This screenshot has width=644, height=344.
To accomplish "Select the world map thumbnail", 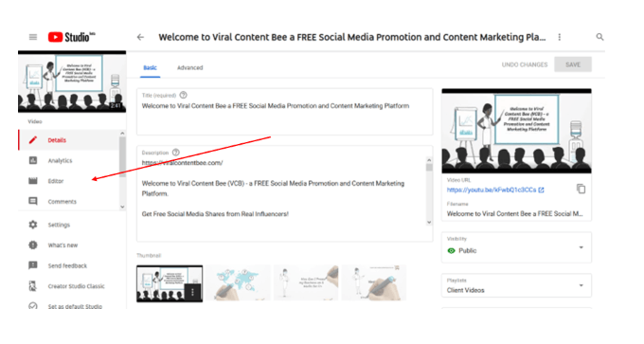I will pyautogui.click(x=239, y=282).
